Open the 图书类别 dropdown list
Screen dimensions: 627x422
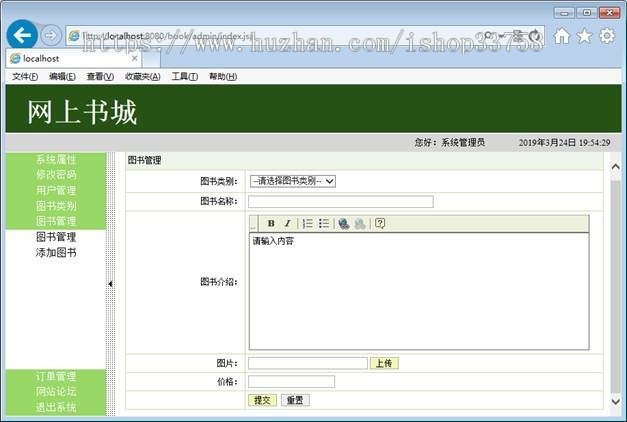[293, 181]
